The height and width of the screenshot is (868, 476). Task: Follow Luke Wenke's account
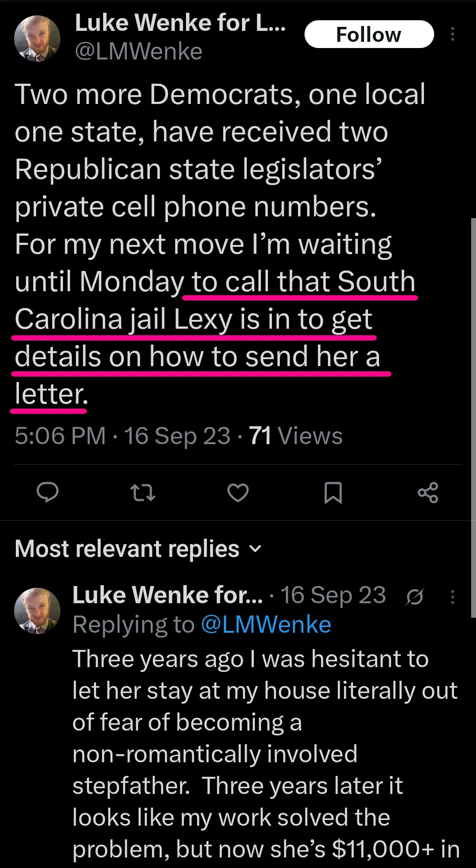369,34
